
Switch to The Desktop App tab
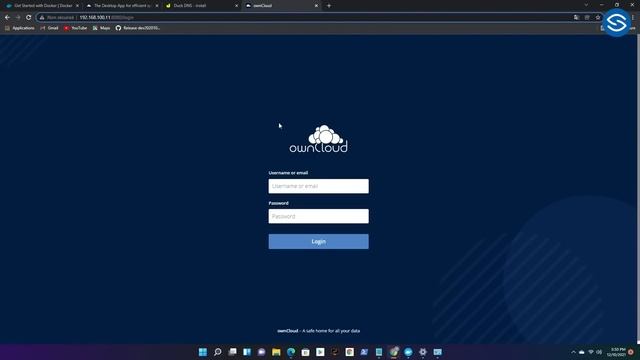(x=122, y=6)
